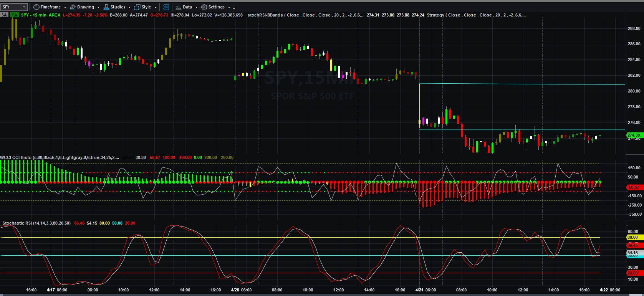Click the WCCI header value 38.80

141,157
